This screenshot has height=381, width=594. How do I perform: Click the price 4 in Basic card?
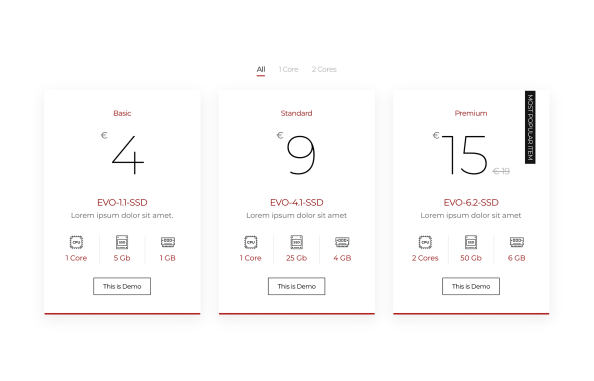[x=128, y=155]
